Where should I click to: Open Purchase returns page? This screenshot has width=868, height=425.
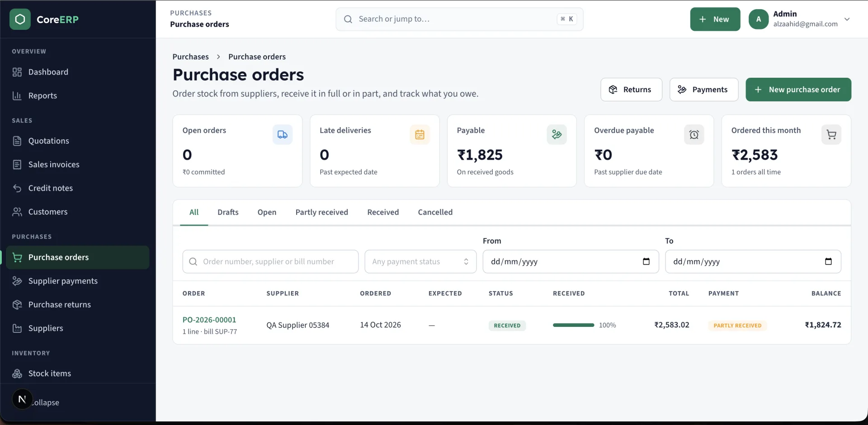[78, 305]
